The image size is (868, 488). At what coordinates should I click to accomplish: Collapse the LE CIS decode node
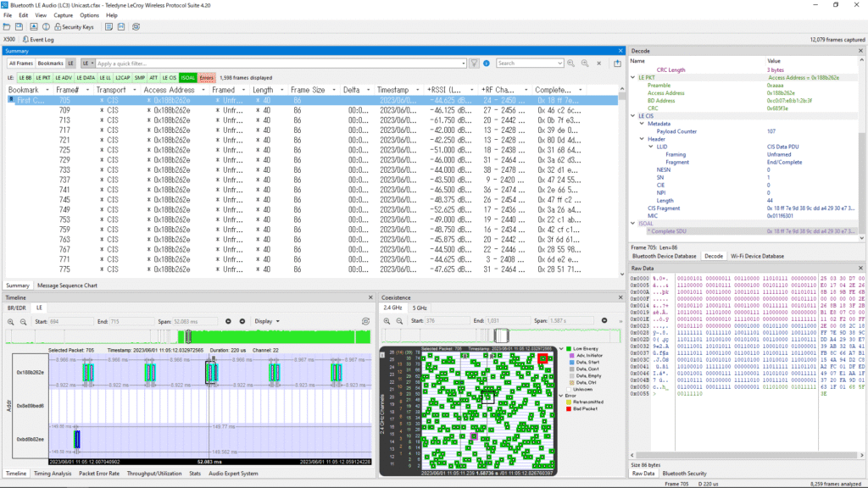pos(633,115)
